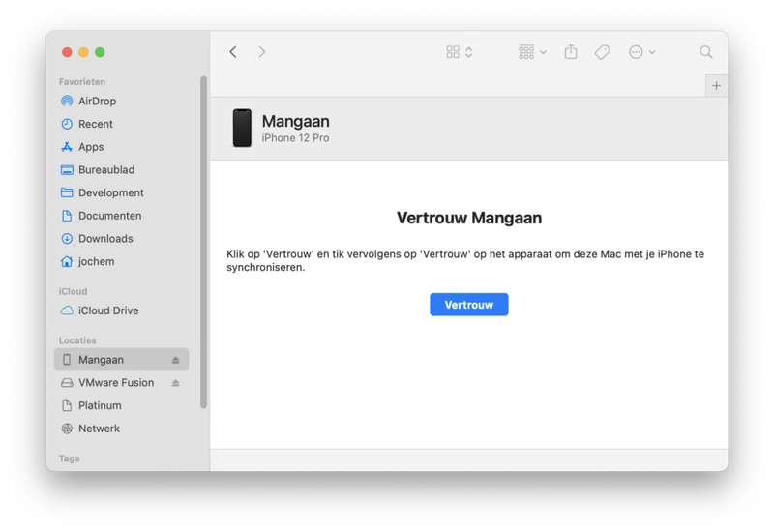This screenshot has width=774, height=532.
Task: Open the Development folder
Action: 121,192
